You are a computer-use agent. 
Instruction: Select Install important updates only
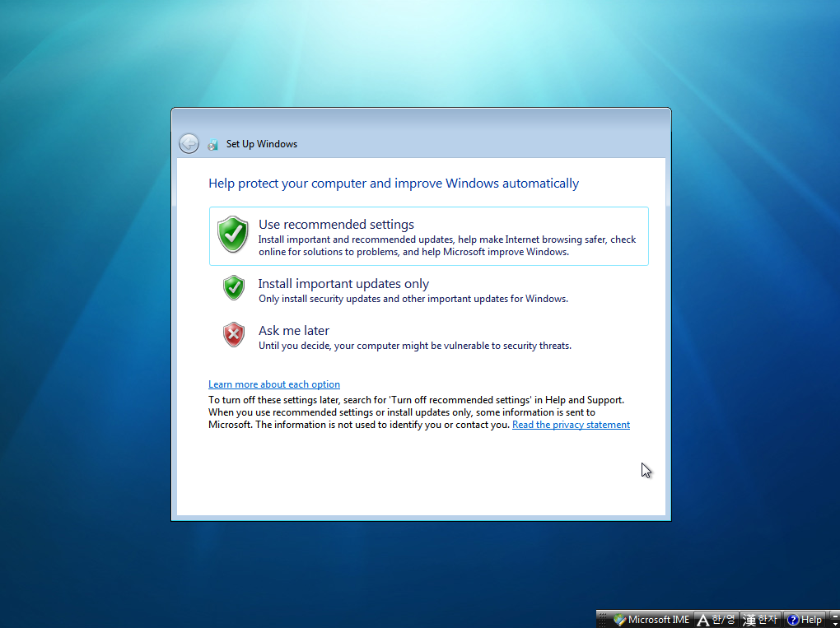coord(428,290)
